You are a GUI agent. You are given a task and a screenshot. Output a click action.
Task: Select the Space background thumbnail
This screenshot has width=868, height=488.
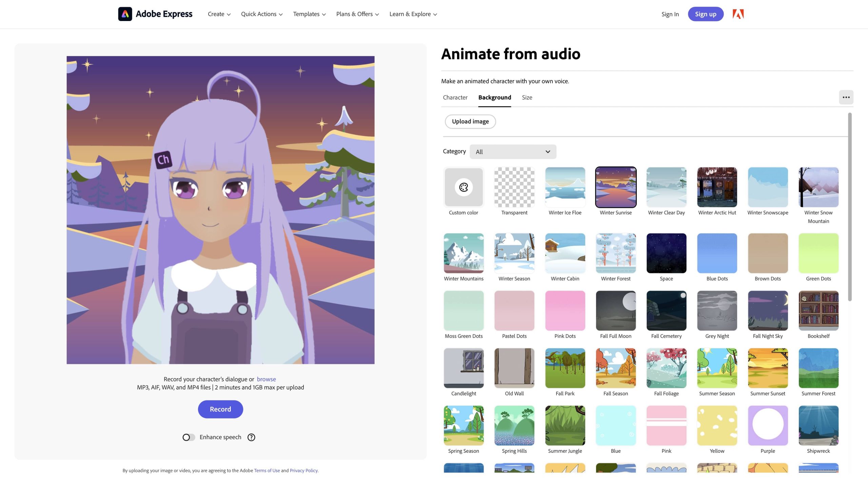(x=666, y=253)
